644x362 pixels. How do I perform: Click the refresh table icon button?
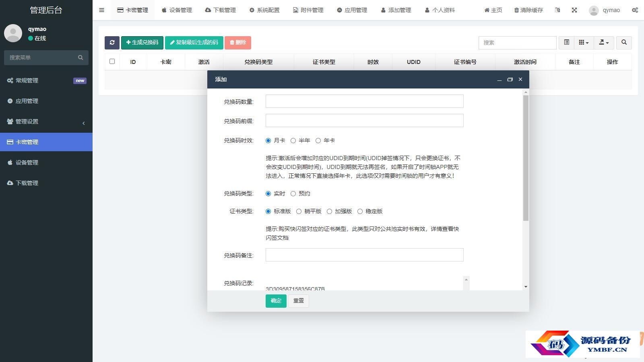point(112,43)
